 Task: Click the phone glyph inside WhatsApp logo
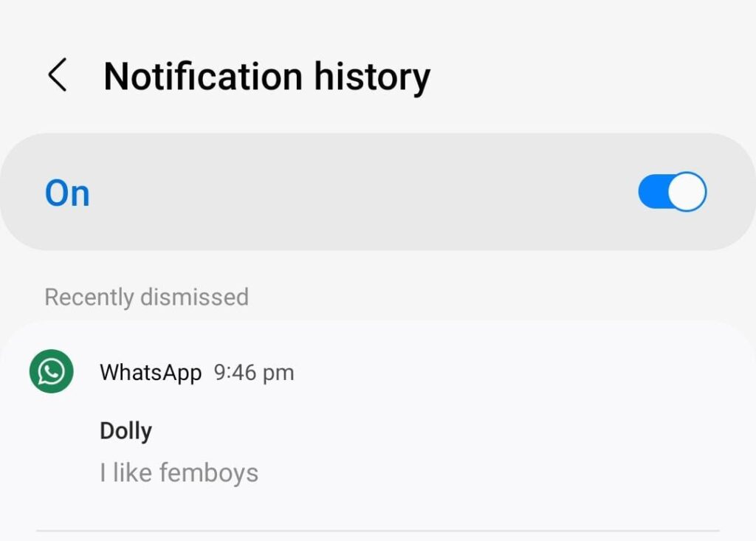click(51, 372)
